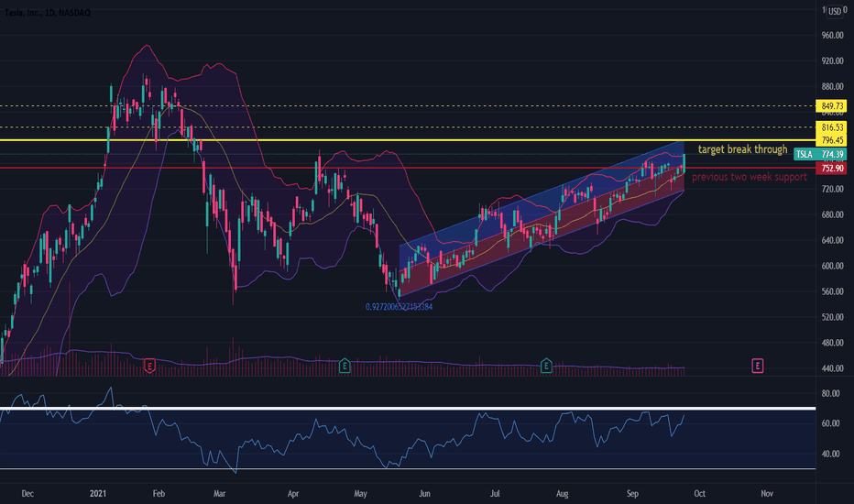Image resolution: width=854 pixels, height=504 pixels.
Task: Click the 920.00 price axis label
Action: click(x=832, y=61)
